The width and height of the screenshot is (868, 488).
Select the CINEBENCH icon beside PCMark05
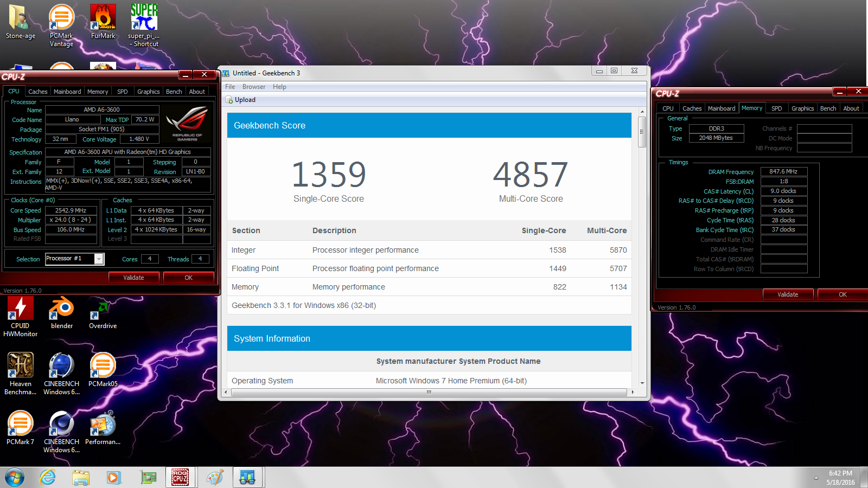pyautogui.click(x=62, y=374)
